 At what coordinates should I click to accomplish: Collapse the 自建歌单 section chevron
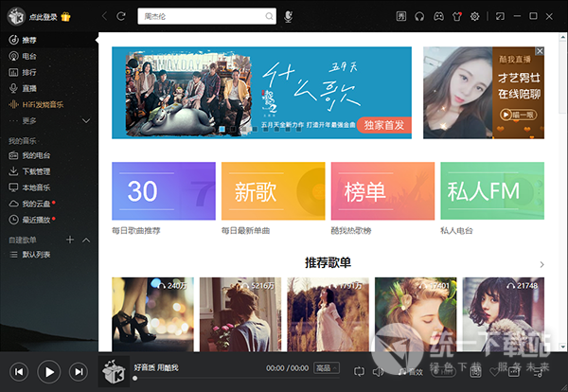pyautogui.click(x=86, y=240)
